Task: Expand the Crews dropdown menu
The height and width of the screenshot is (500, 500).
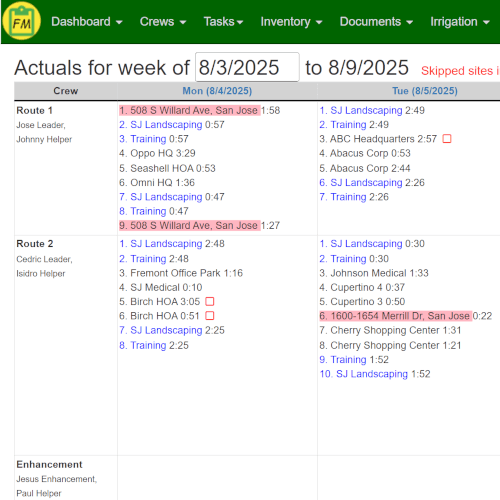Action: pyautogui.click(x=163, y=22)
